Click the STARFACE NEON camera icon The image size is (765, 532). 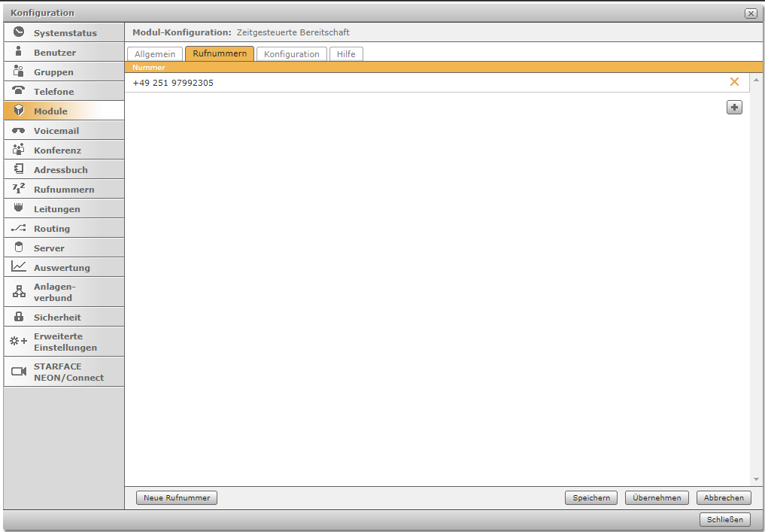point(19,372)
